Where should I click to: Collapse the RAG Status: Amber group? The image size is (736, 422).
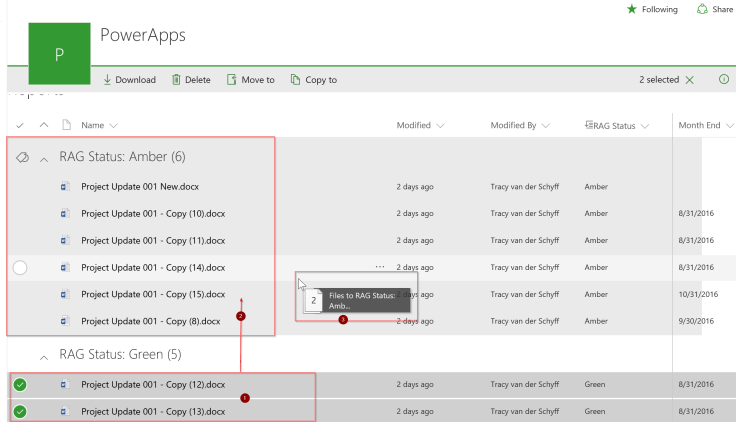pos(44,158)
